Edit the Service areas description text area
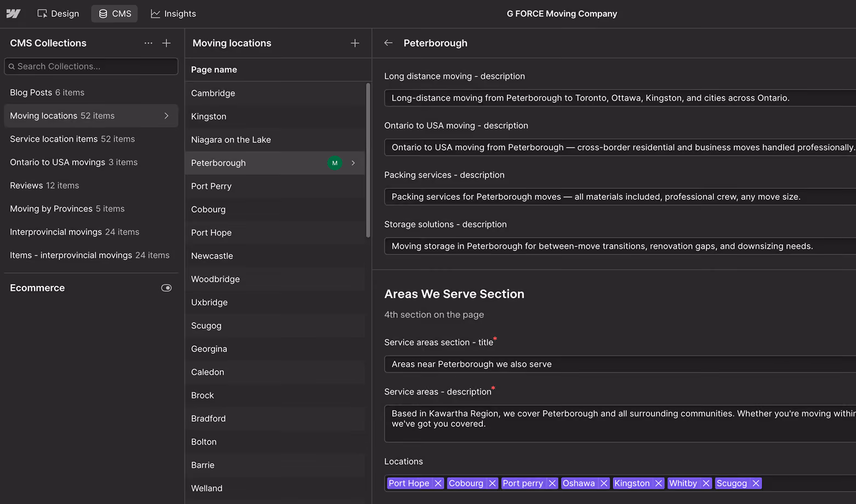 click(620, 423)
